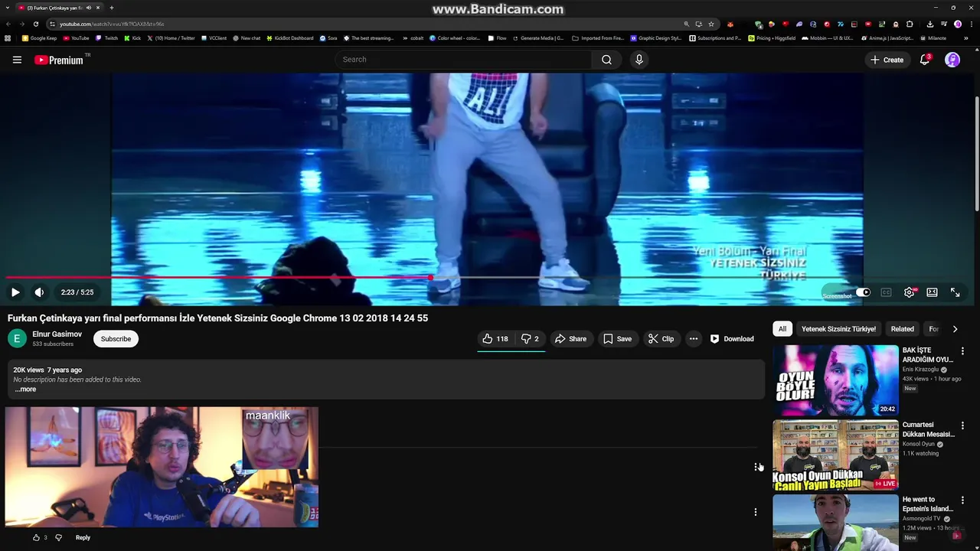Screen dimensions: 980x551
Task: Bookmark this page with star icon
Action: tap(711, 24)
